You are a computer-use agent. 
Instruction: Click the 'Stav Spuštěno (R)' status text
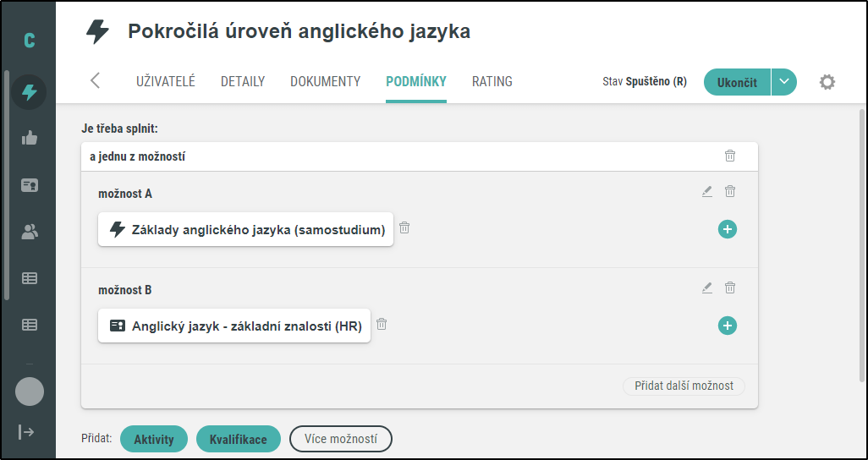point(645,82)
